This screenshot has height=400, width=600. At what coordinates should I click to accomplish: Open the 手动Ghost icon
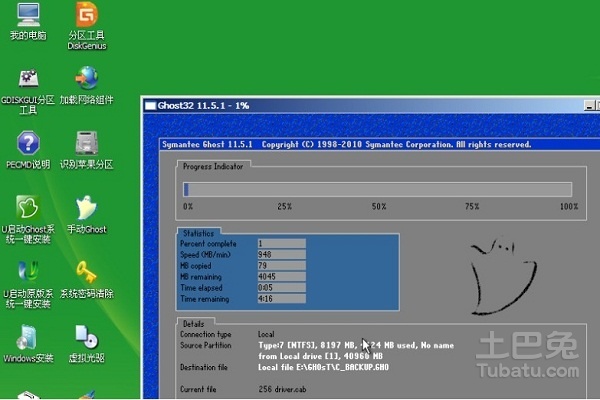coord(86,214)
